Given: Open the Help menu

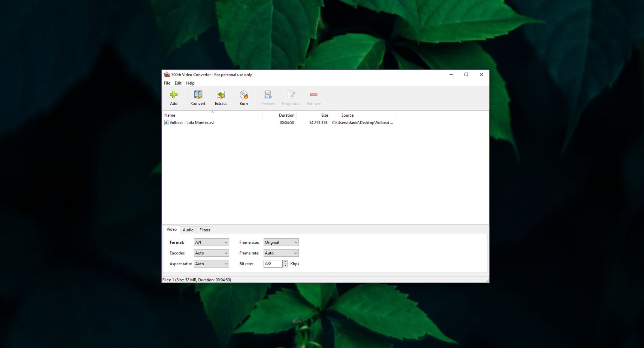Looking at the screenshot, I should [x=190, y=83].
